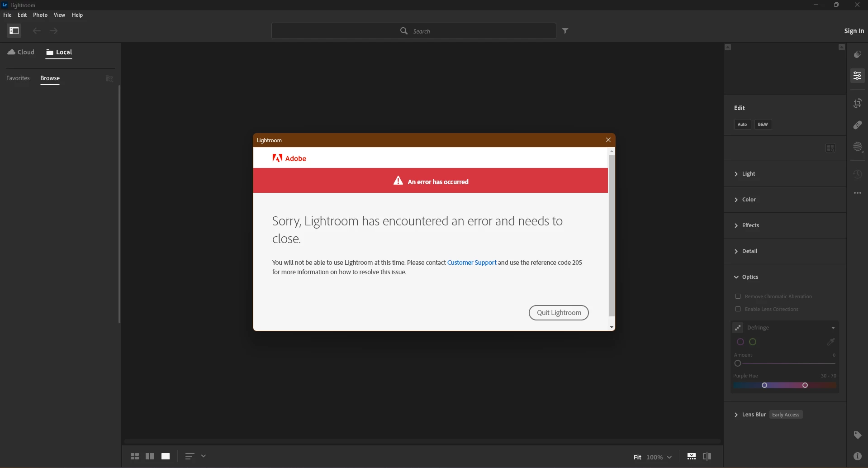Open the View menu
The width and height of the screenshot is (868, 468).
click(59, 15)
